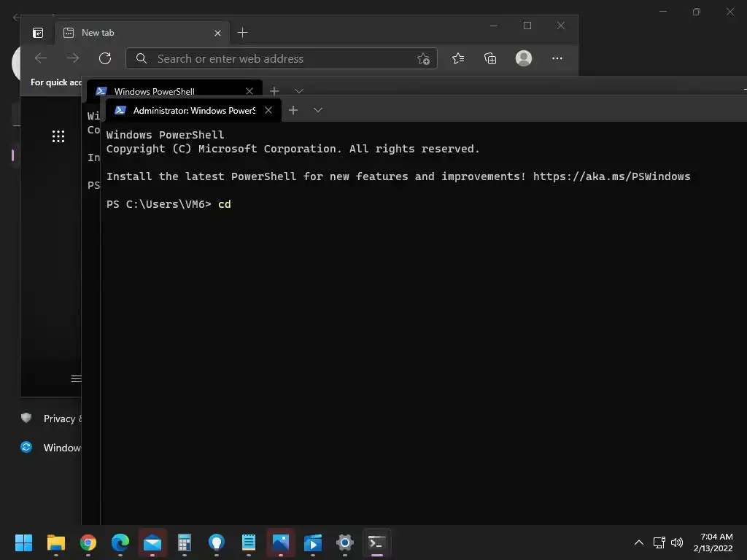Open Edge tab actions menu icon
The height and width of the screenshot is (560, 747).
pos(38,33)
